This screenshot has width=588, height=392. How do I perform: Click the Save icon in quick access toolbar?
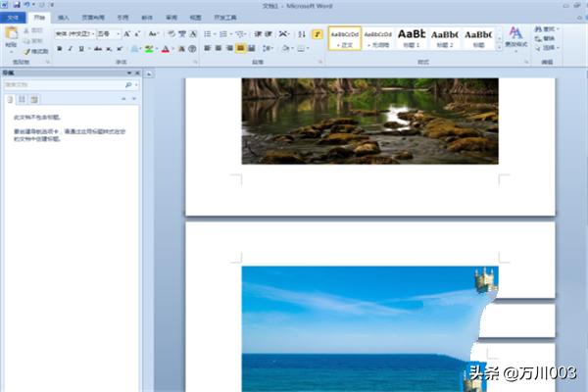coord(17,5)
